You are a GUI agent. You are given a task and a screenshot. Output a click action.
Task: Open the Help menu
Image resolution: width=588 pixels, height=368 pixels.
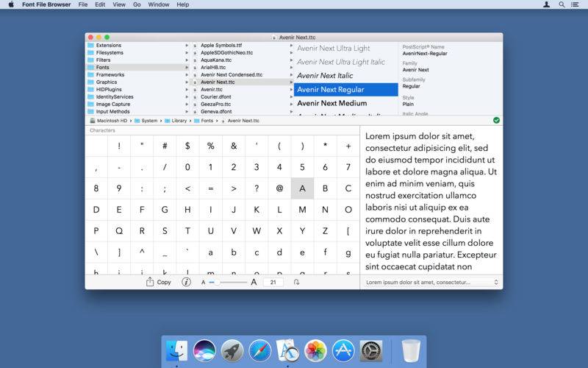click(x=182, y=4)
